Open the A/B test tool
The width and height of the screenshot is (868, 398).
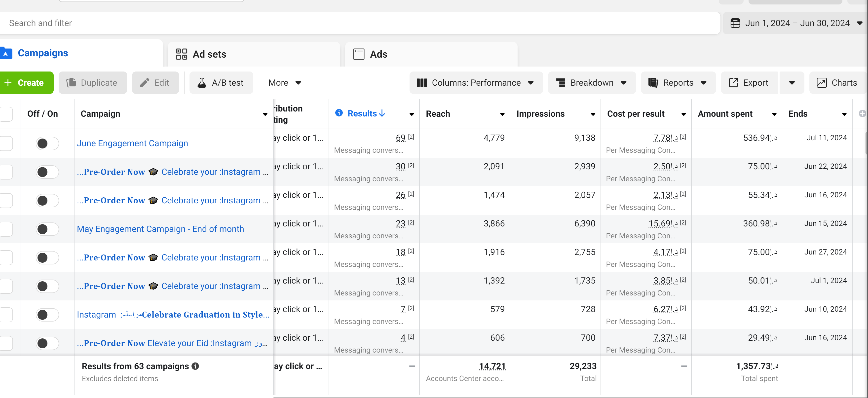click(x=221, y=83)
